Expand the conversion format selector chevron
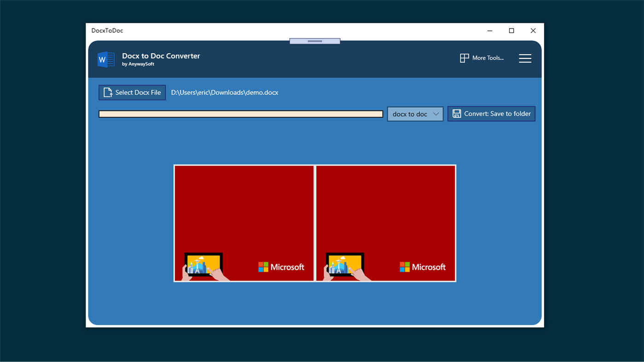 coord(435,114)
